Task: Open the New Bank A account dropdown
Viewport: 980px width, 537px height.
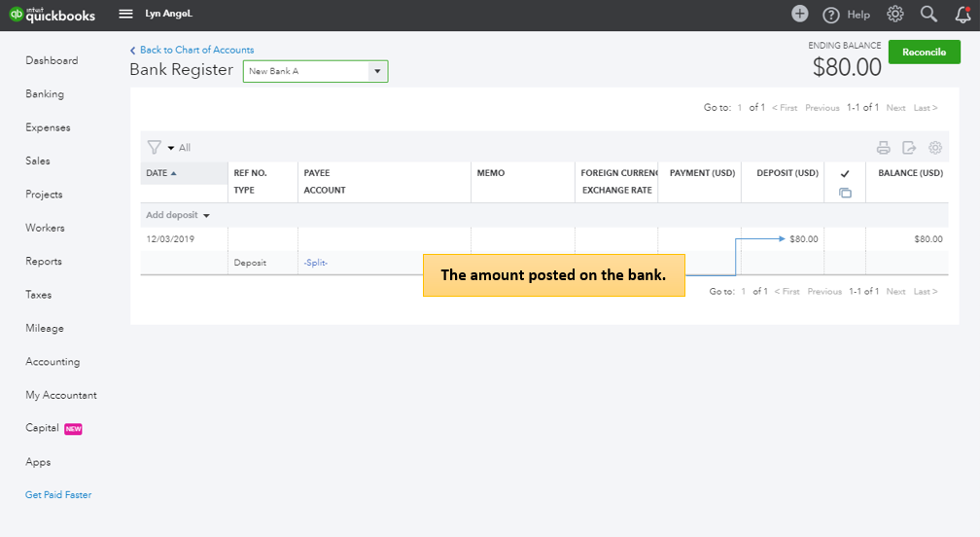Action: click(x=376, y=71)
